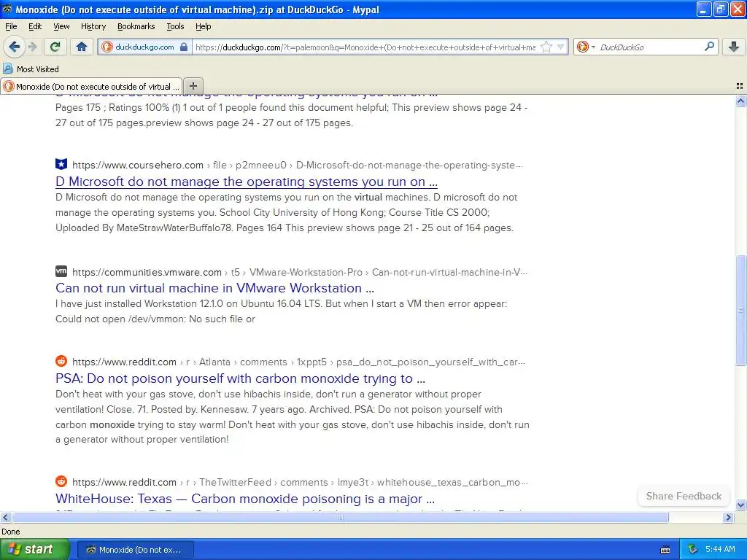Open 'PSA: Do not poison yourself' Reddit result
Viewport: 747px width, 560px height.
point(240,378)
